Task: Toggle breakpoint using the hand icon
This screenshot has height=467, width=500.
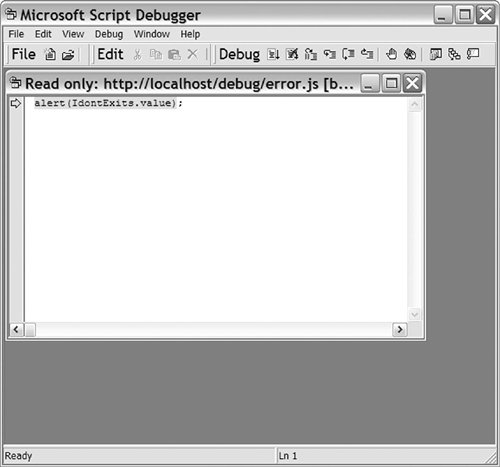Action: pos(391,54)
